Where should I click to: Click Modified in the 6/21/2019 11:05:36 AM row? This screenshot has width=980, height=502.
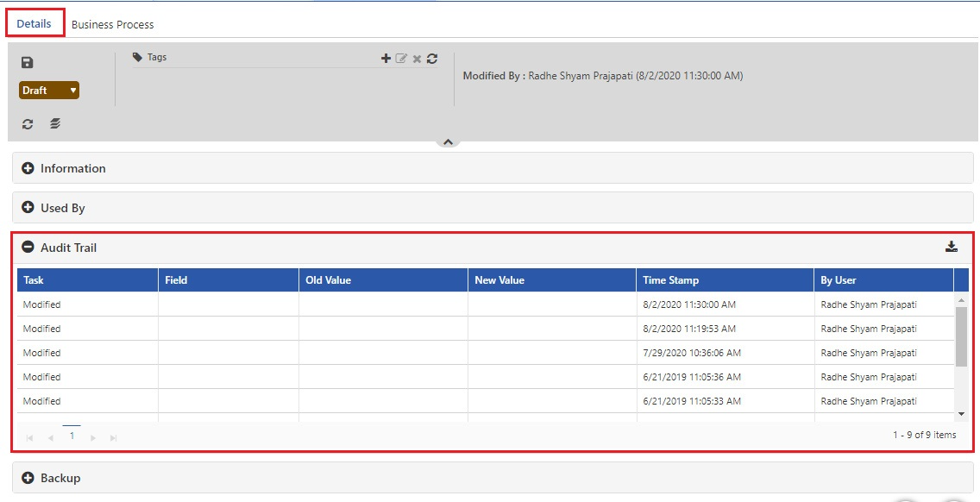tap(42, 377)
